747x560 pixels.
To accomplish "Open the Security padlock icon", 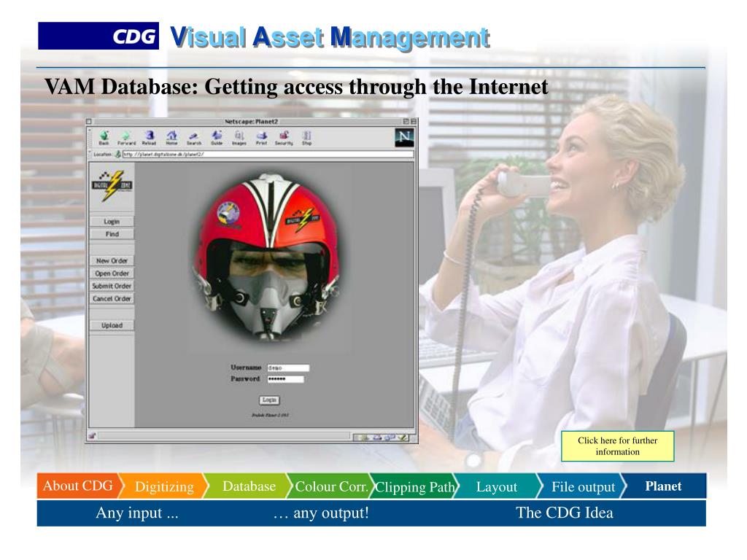I will coord(284,138).
